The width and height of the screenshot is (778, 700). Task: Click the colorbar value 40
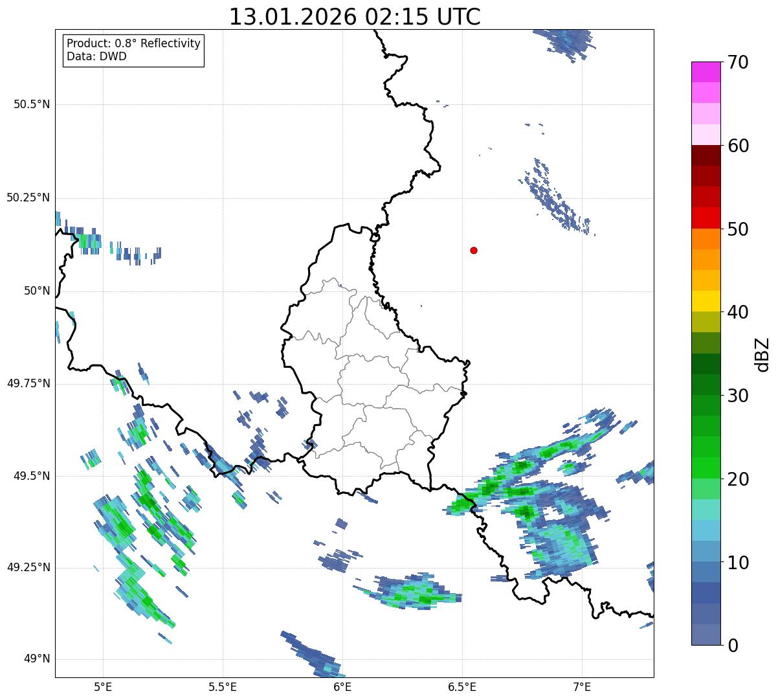point(738,312)
